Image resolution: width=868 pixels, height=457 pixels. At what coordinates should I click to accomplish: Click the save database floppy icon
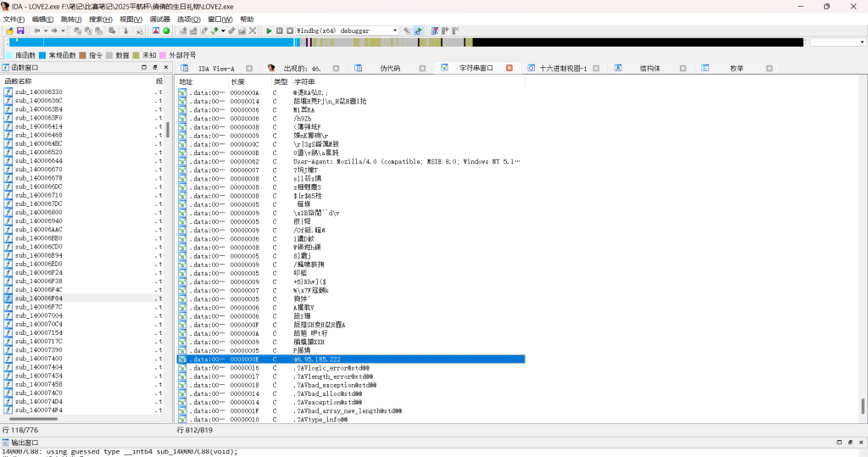(20, 31)
